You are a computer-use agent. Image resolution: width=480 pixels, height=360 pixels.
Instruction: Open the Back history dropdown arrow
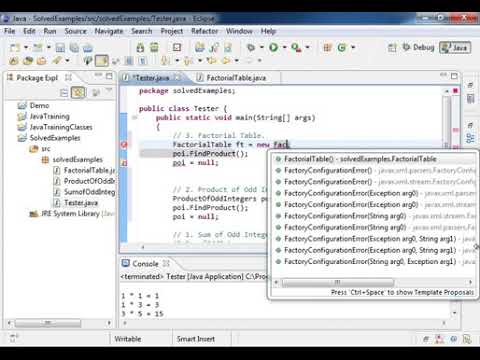(x=236, y=61)
